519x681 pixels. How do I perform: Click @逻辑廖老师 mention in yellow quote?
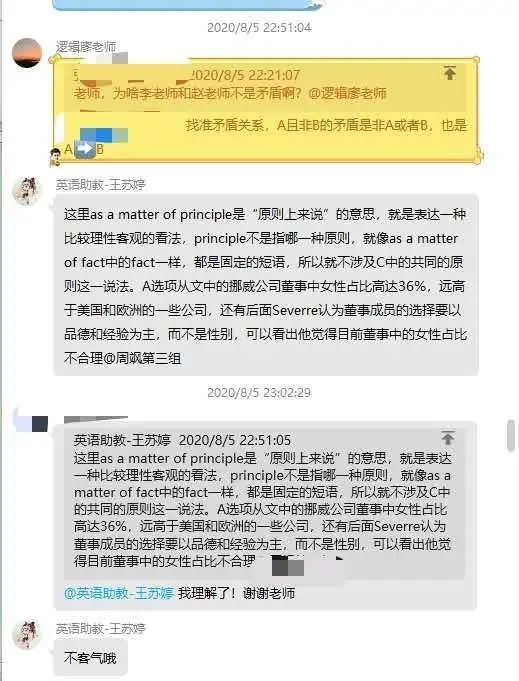[x=347, y=93]
